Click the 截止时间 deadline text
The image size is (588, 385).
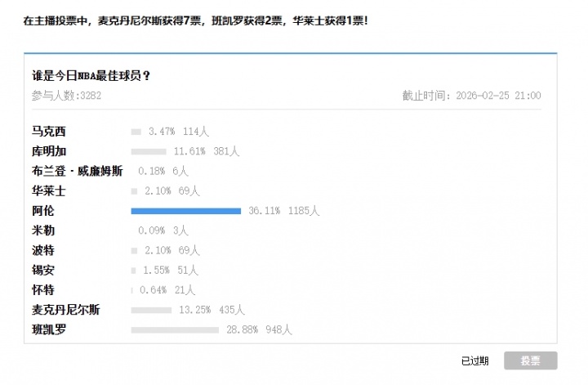coord(471,96)
